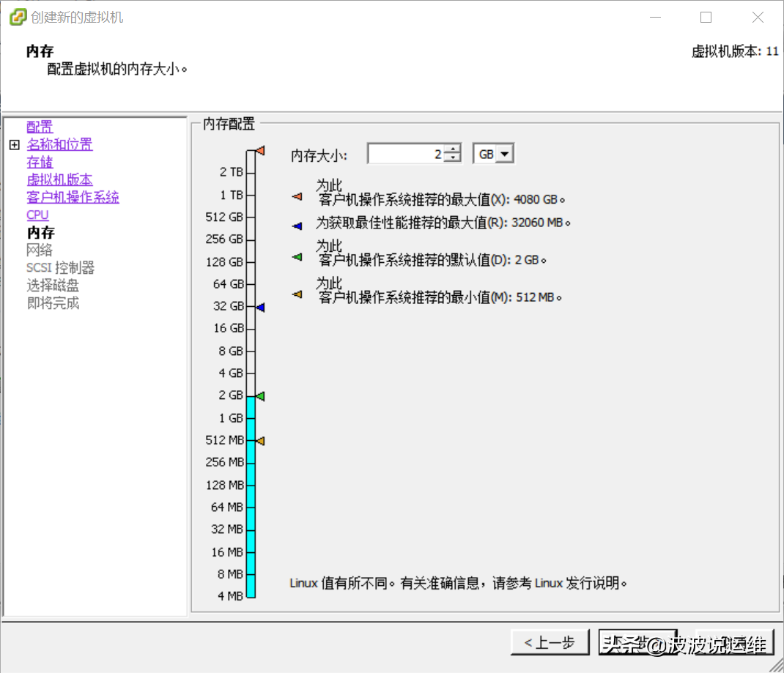Close the 创建新的虚拟机 window

(758, 18)
